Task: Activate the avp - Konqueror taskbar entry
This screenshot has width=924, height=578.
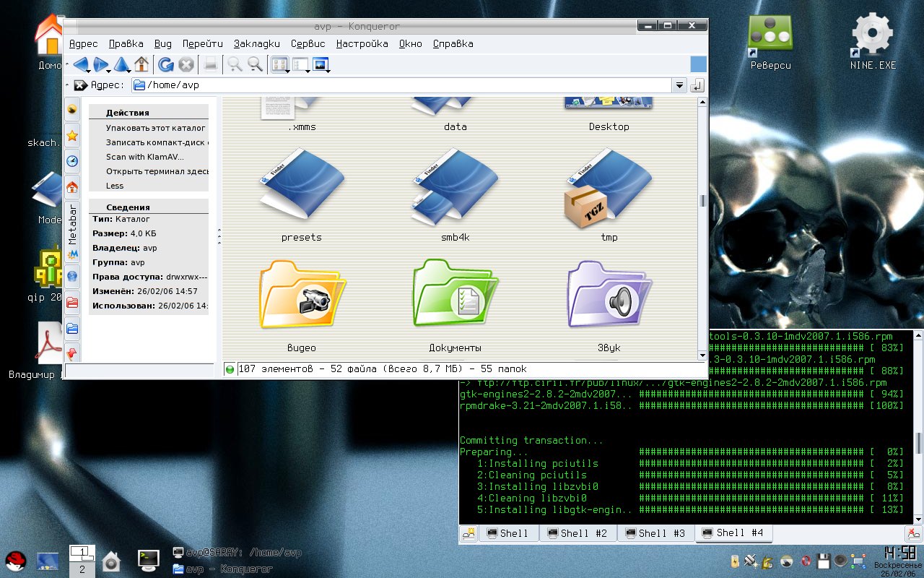Action: coord(222,569)
